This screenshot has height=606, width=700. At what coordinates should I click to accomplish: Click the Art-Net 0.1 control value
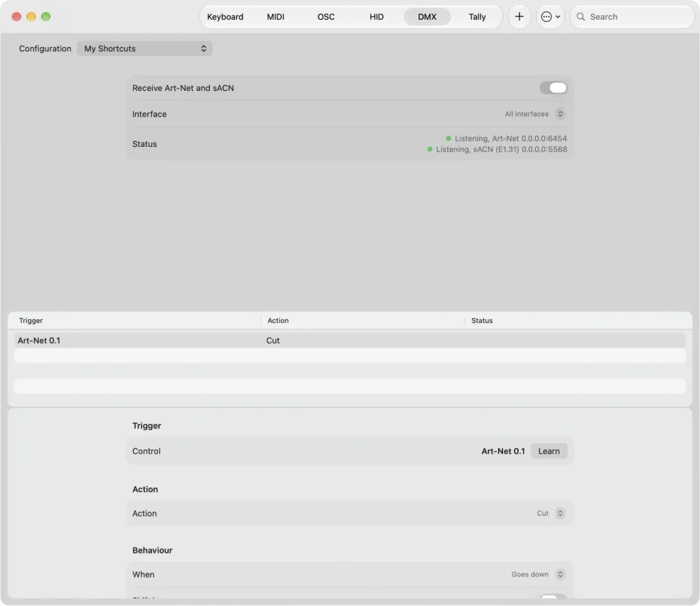[502, 451]
